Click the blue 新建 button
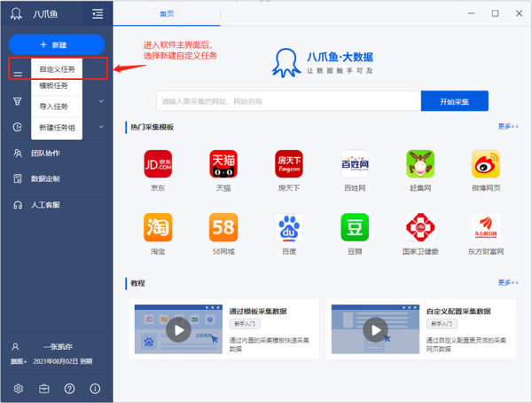This screenshot has width=532, height=403. point(57,44)
